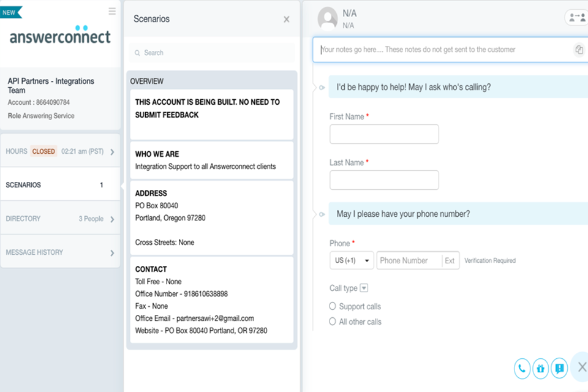Click the Toll Free - None line

(158, 281)
